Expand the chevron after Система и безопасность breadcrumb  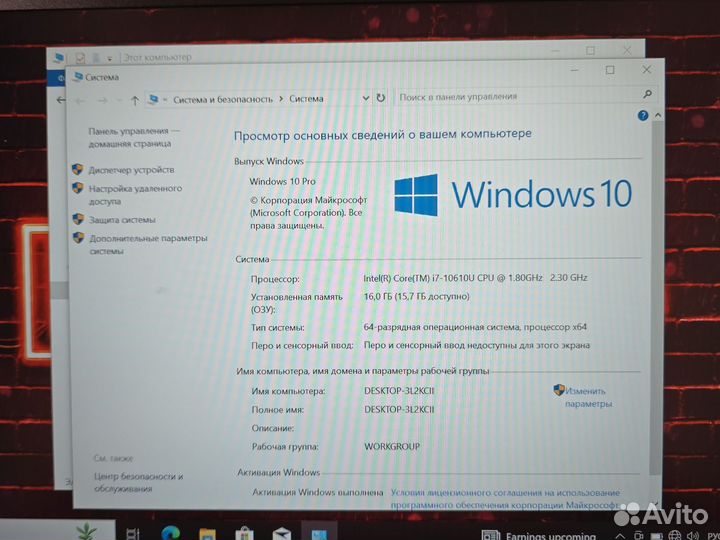click(x=281, y=99)
